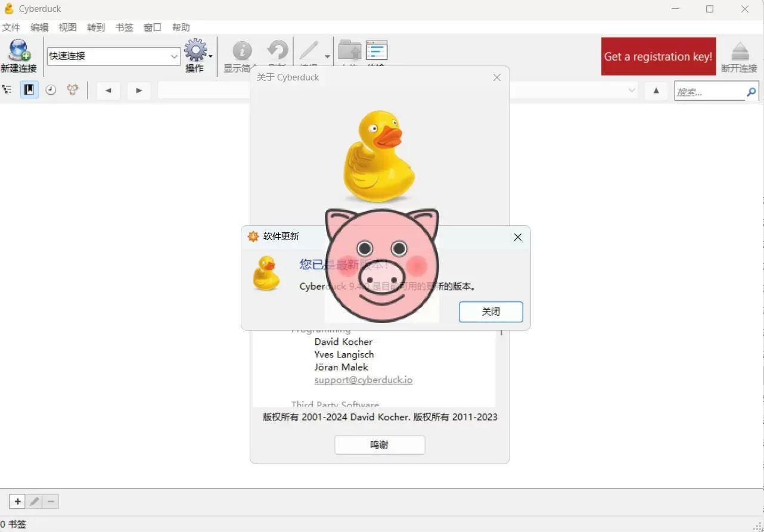The height and width of the screenshot is (532, 764).
Task: Open the View (视图) menu
Action: tap(67, 27)
